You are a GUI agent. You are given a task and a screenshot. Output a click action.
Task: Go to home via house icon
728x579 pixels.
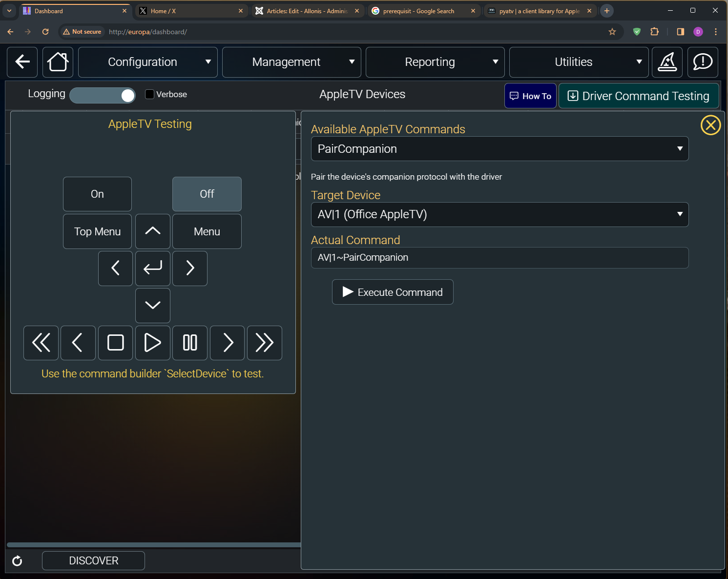[58, 62]
